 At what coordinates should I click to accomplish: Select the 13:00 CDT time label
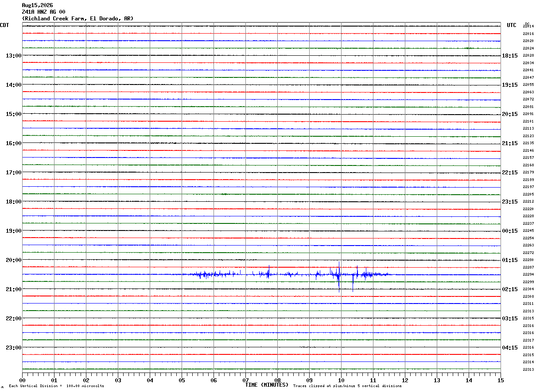14,56
